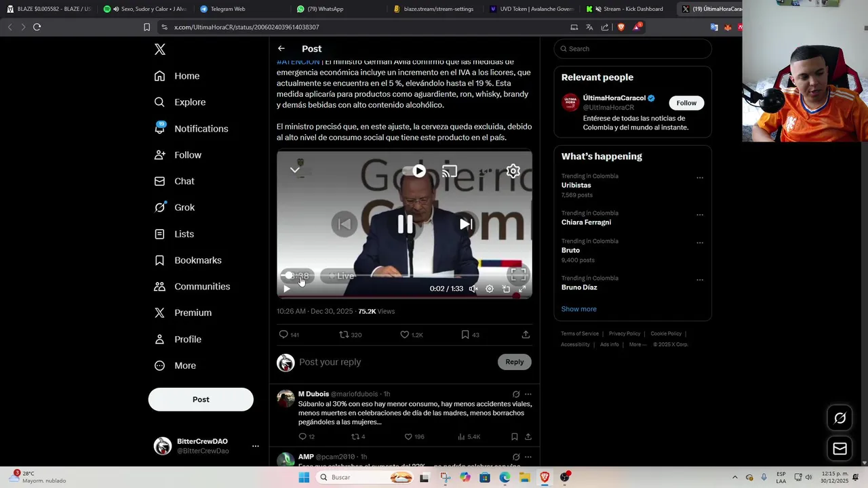Enter fullscreen using the bottom-right expand arrows
Viewport: 868px width, 488px height.
coord(522,289)
